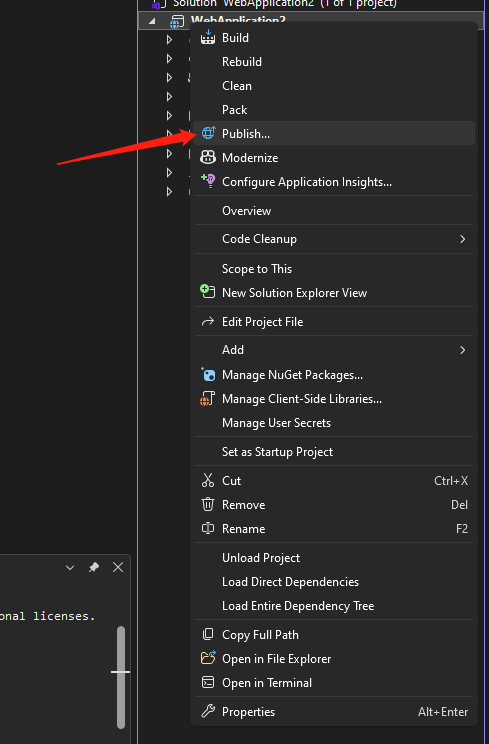Choose Open in Terminal
Screen dimensions: 489x744
coord(334,683)
